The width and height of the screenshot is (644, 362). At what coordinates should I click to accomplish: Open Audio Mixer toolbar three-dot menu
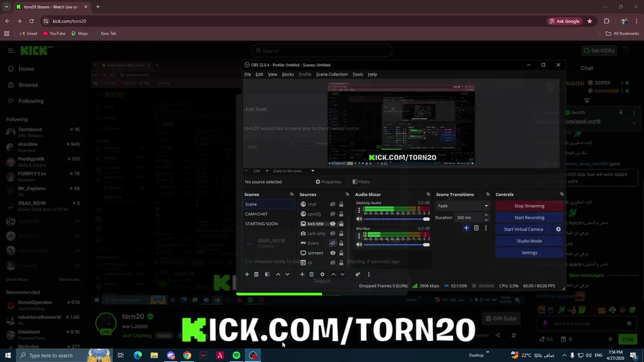[369, 275]
